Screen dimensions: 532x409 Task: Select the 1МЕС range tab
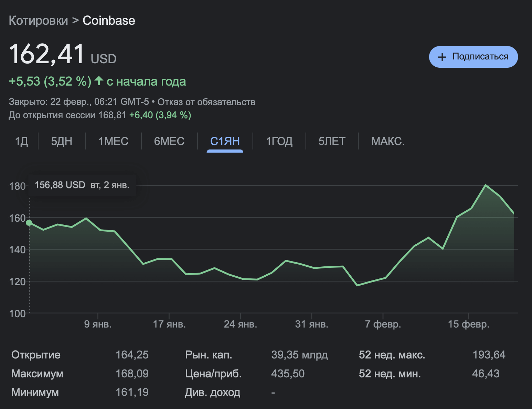click(x=113, y=141)
